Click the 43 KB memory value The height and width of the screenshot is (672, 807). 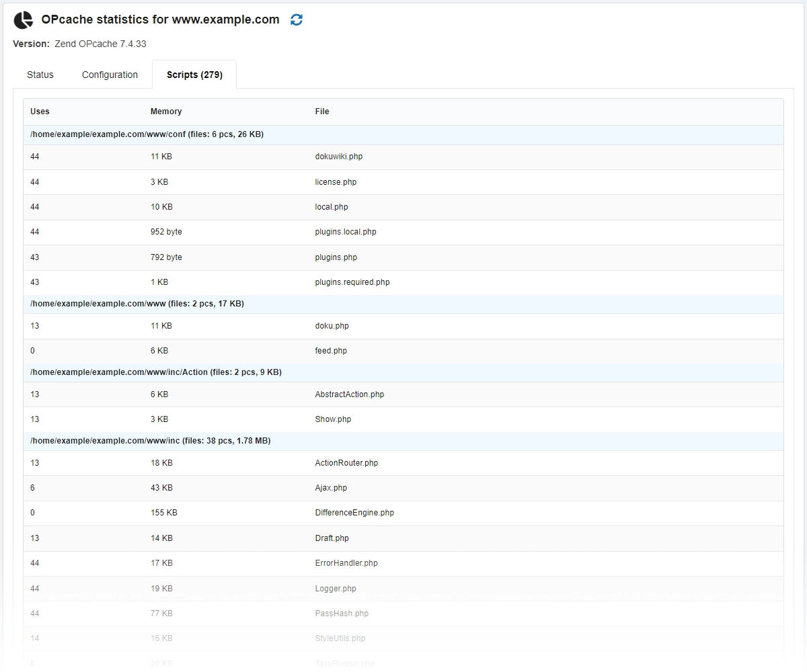coord(161,488)
